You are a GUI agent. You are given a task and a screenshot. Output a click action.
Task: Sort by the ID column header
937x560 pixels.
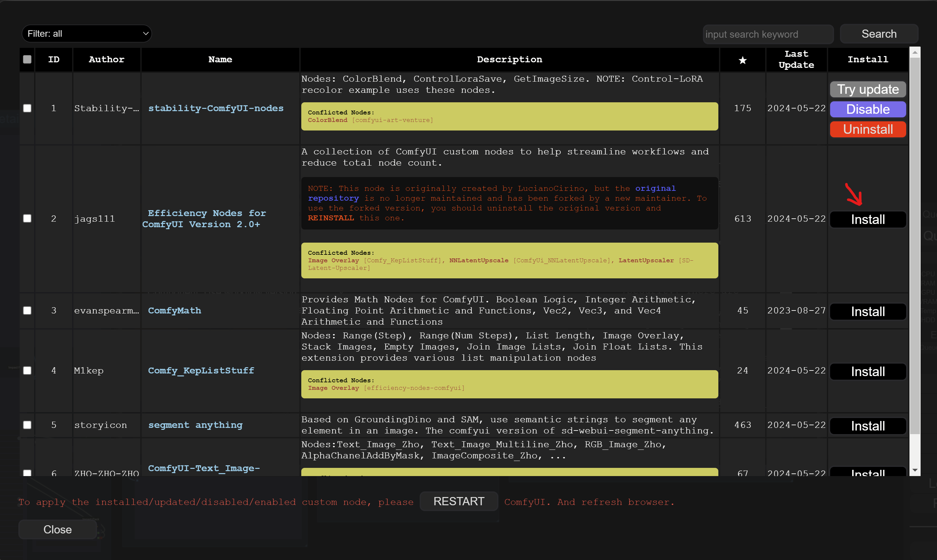click(54, 60)
